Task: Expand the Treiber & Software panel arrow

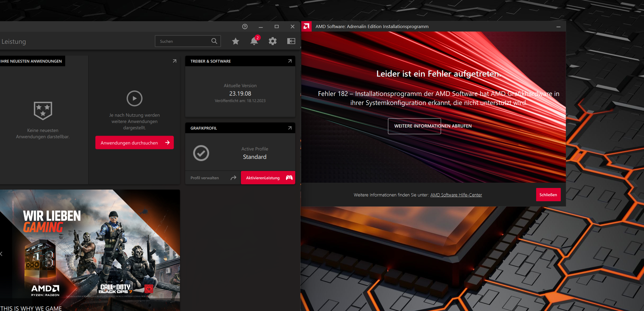Action: point(290,61)
